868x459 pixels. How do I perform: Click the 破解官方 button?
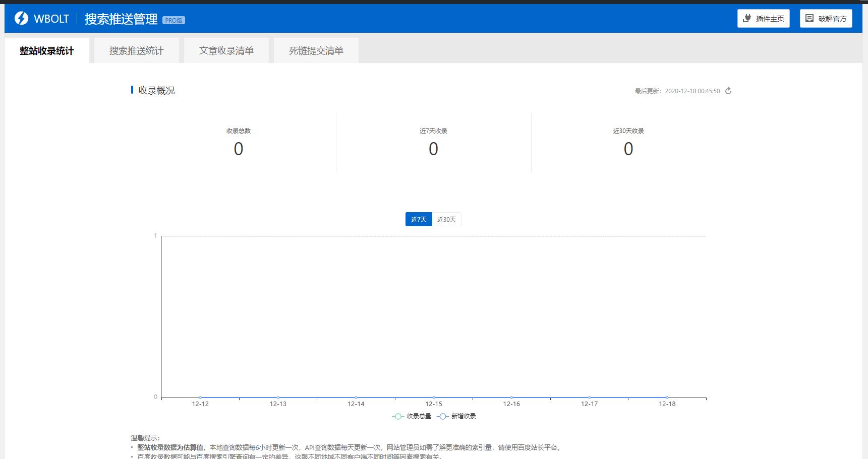click(x=826, y=18)
